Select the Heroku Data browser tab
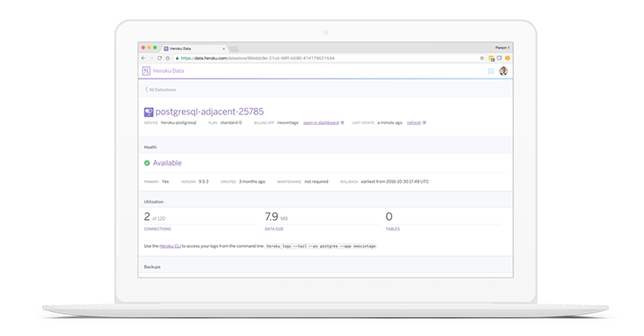This screenshot has width=644, height=336. (x=195, y=48)
